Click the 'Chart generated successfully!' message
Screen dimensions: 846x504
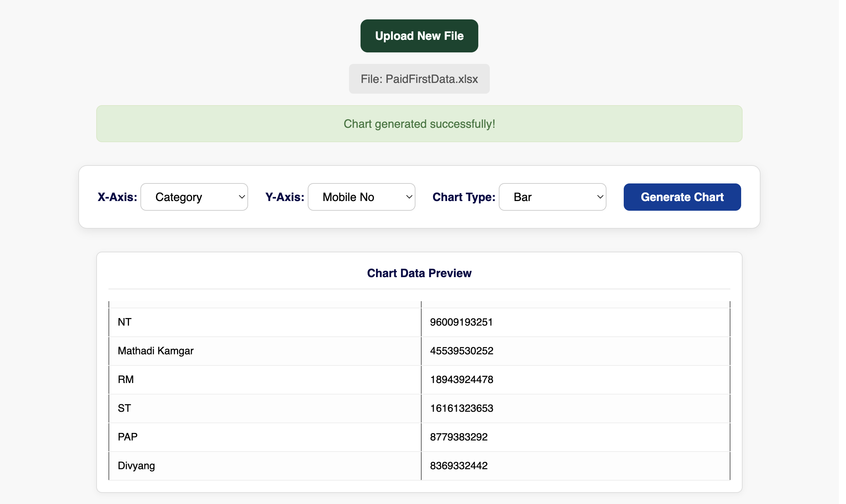[419, 124]
